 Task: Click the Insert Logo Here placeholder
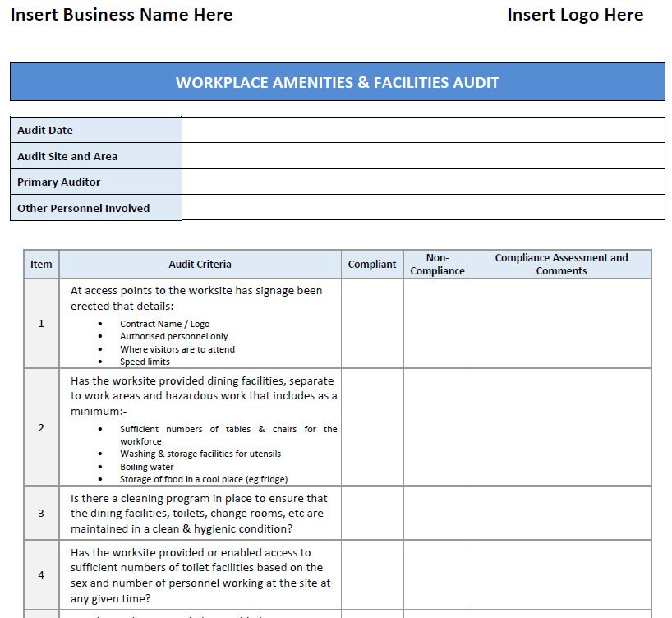[x=575, y=15]
